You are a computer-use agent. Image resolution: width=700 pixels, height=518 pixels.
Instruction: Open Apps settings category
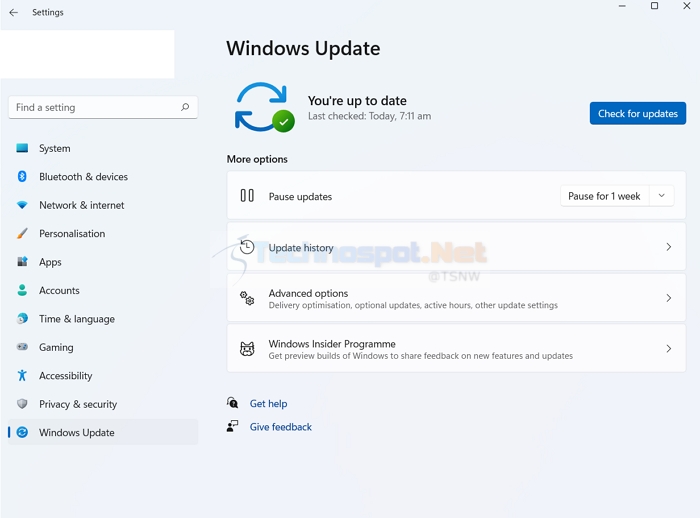(103, 262)
